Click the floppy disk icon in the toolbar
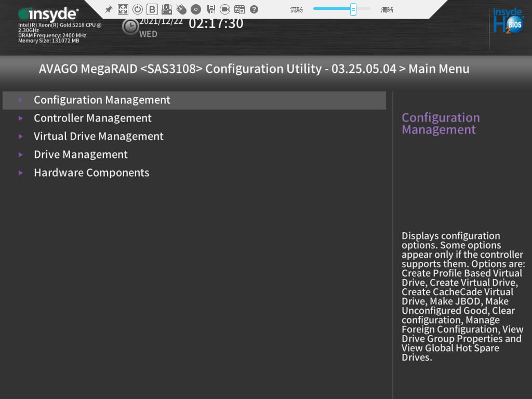532x399 pixels. pyautogui.click(x=210, y=9)
